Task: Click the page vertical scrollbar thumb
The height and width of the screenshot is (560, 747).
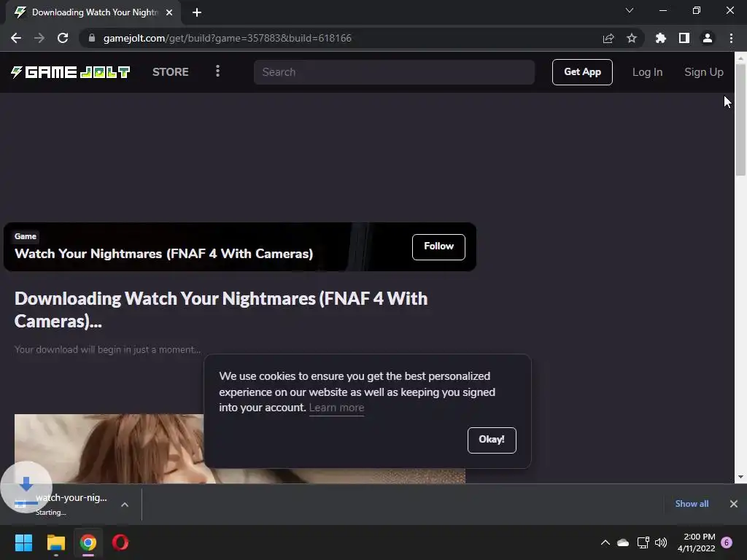Action: (x=740, y=119)
